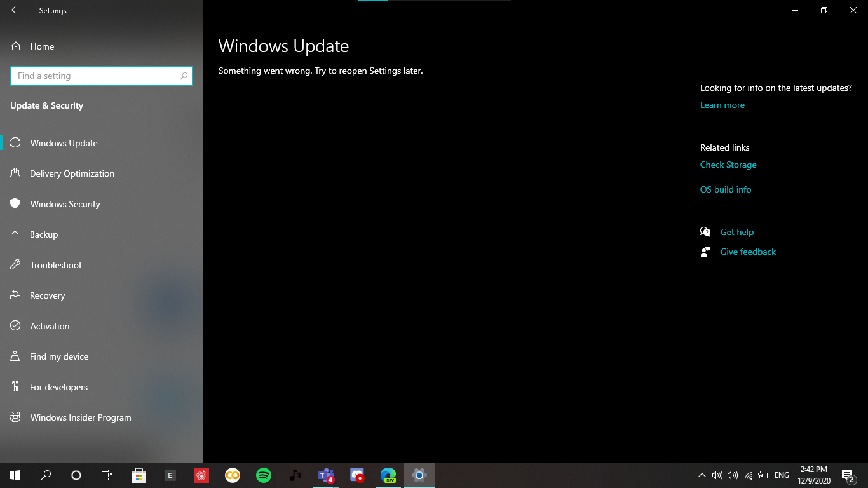Open the Check Storage link
Viewport: 868px width, 488px height.
click(x=728, y=165)
